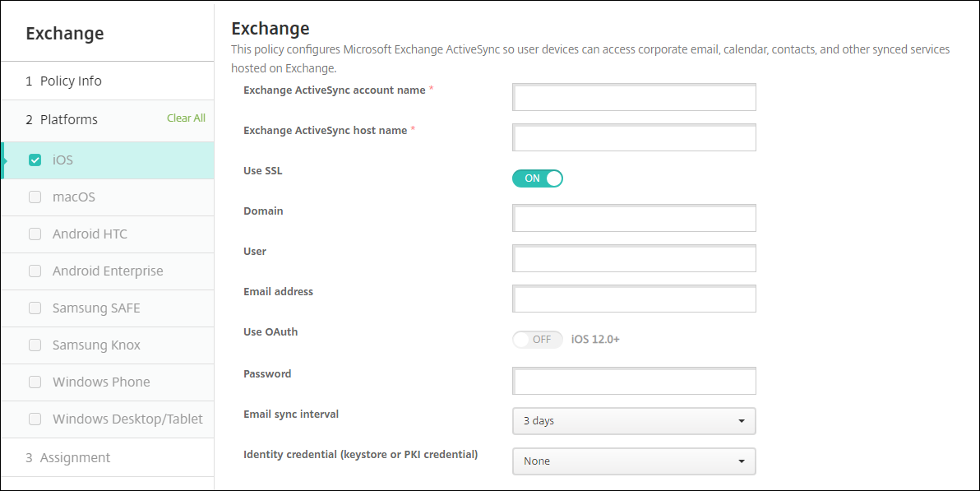Click the Exchange ActiveSync host name field
980x491 pixels.
tap(633, 138)
